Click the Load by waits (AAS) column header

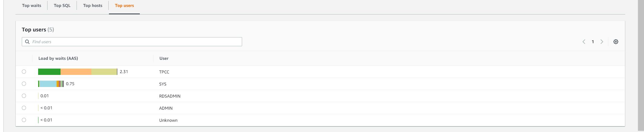tap(58, 58)
